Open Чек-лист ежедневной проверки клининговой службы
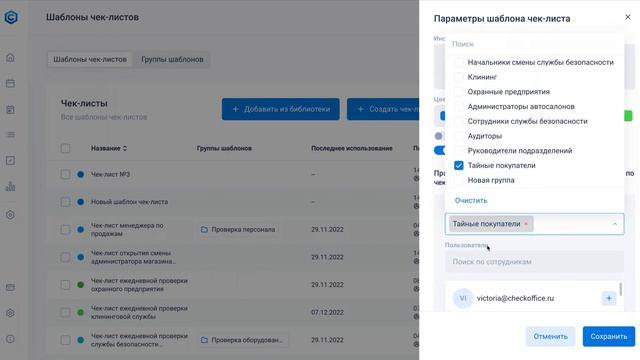The height and width of the screenshot is (360, 640). [x=139, y=312]
